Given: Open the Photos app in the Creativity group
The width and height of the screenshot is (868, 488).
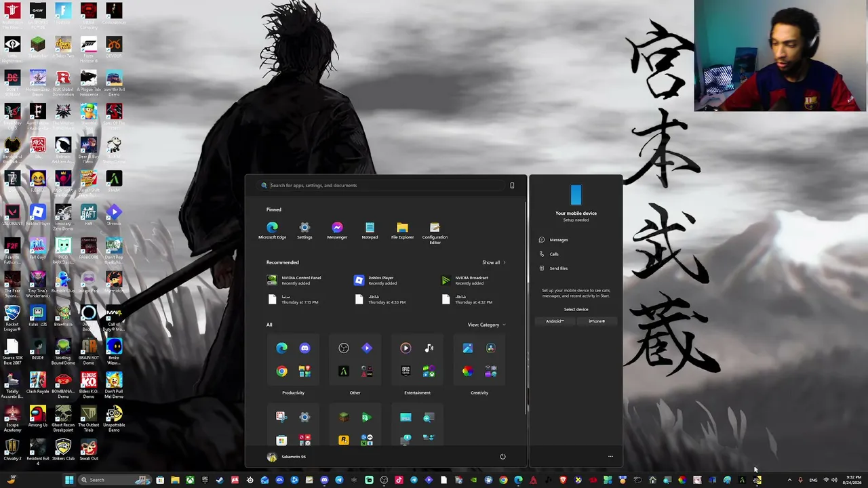Looking at the screenshot, I should pyautogui.click(x=468, y=348).
